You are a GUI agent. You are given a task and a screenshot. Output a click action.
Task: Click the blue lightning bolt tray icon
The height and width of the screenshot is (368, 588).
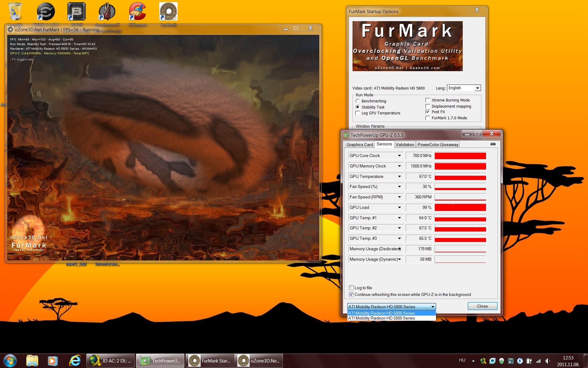pyautogui.click(x=520, y=361)
